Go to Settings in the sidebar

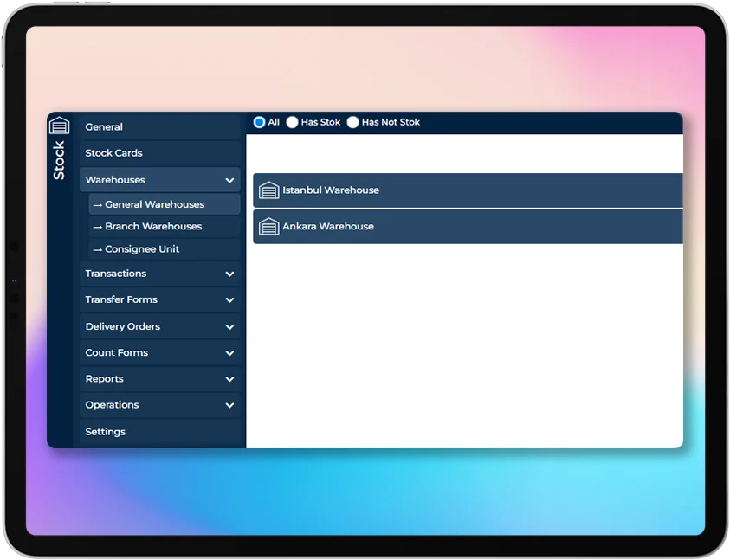pyautogui.click(x=106, y=432)
